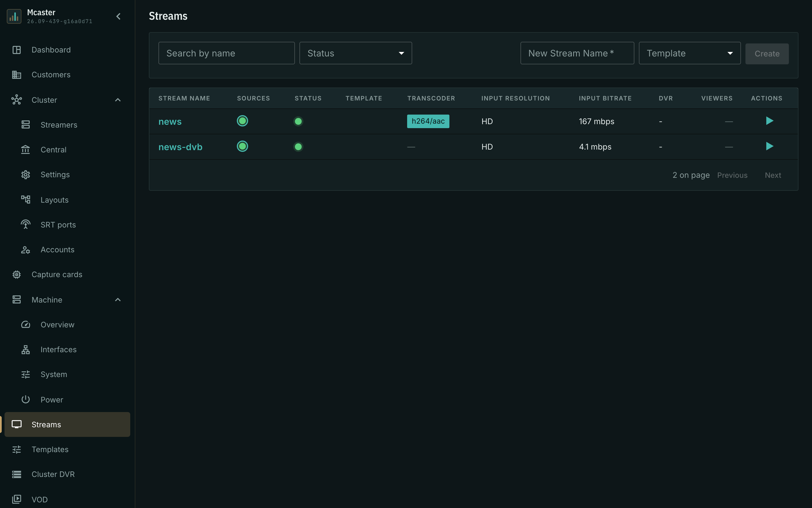Click the SRT ports antenna icon
Screen dimensions: 812x508
(x=25, y=224)
